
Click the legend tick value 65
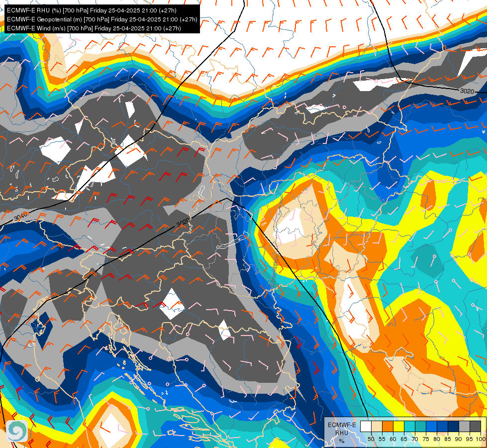click(404, 439)
